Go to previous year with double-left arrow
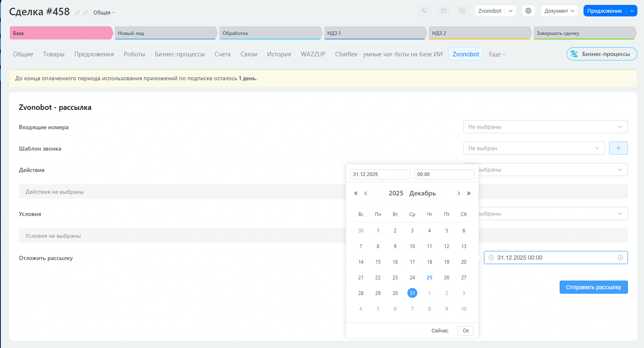 [356, 193]
